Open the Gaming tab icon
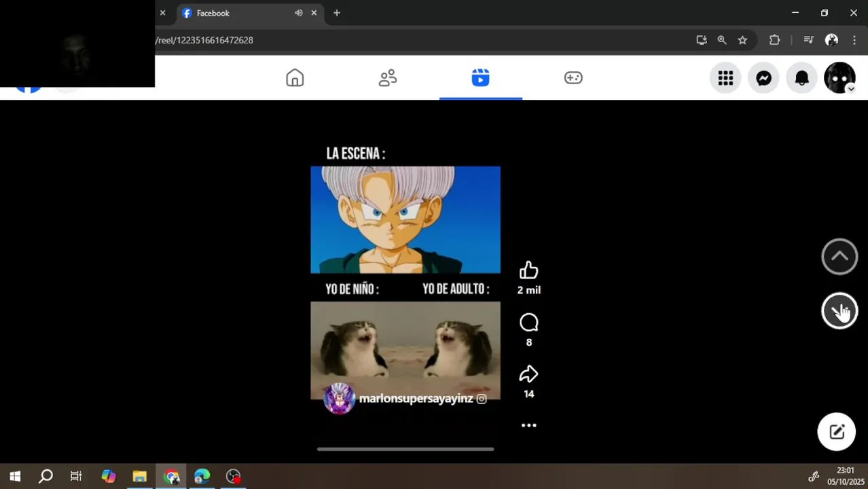The width and height of the screenshot is (868, 489). (573, 78)
